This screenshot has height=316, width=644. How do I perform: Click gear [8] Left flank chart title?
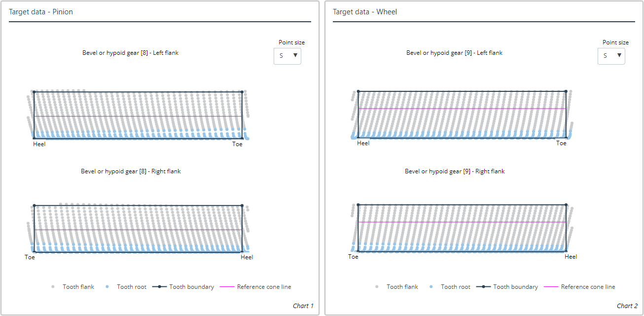coord(130,53)
